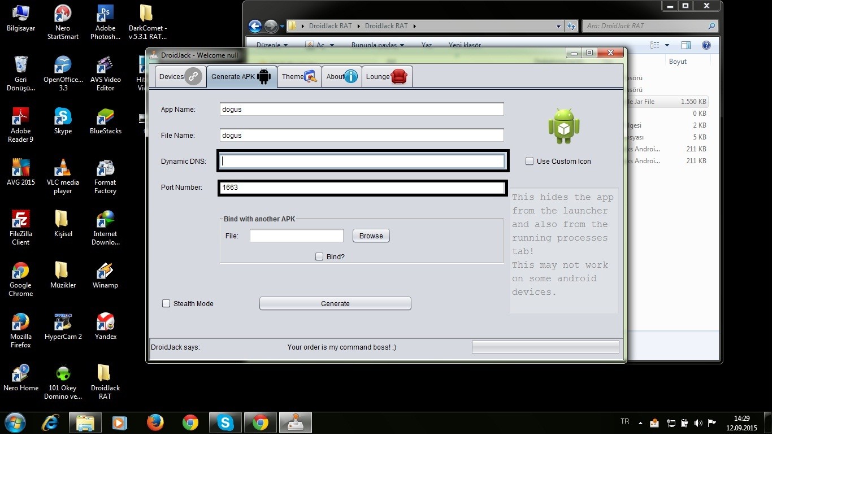This screenshot has width=868, height=488.
Task: Click the VLC media player cone icon
Action: [63, 176]
